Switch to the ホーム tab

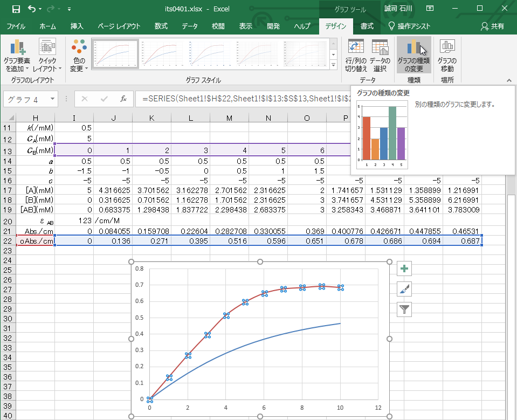tap(47, 26)
